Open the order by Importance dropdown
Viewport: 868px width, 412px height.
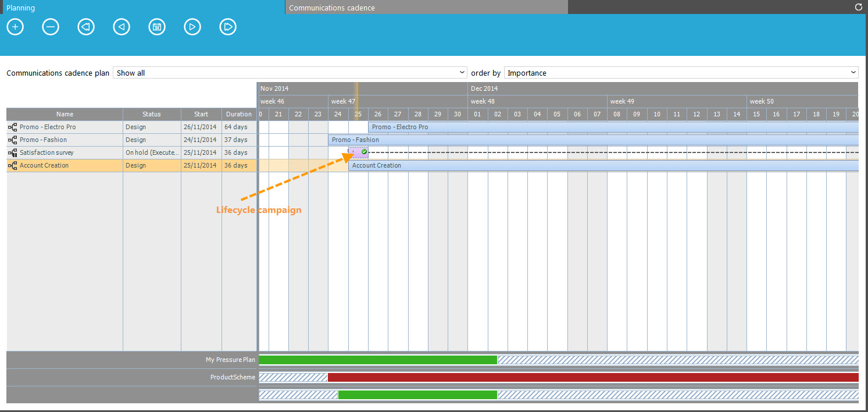[x=681, y=73]
